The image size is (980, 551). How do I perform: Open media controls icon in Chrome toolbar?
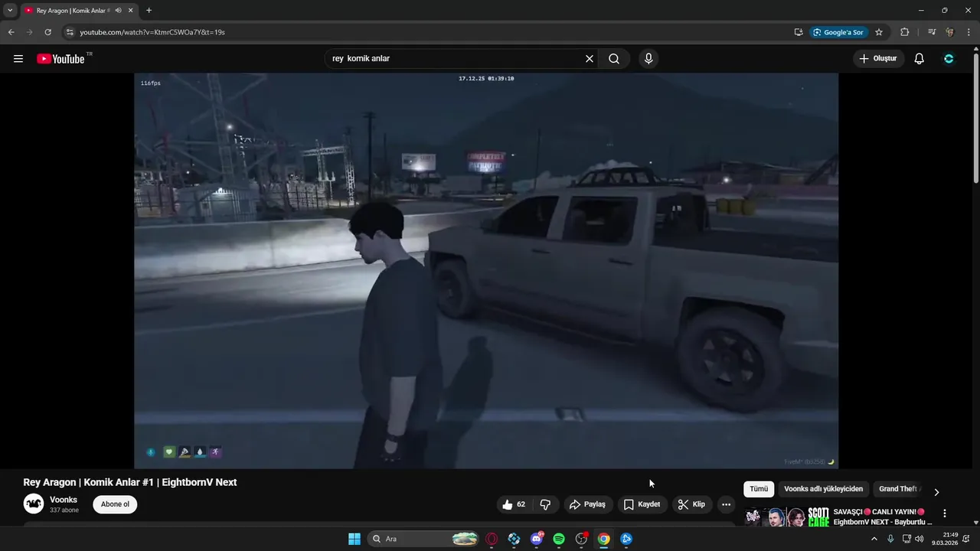[x=932, y=32]
